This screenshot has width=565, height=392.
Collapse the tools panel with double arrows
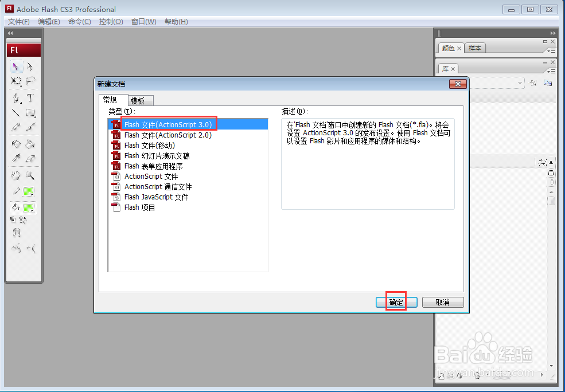[10, 33]
